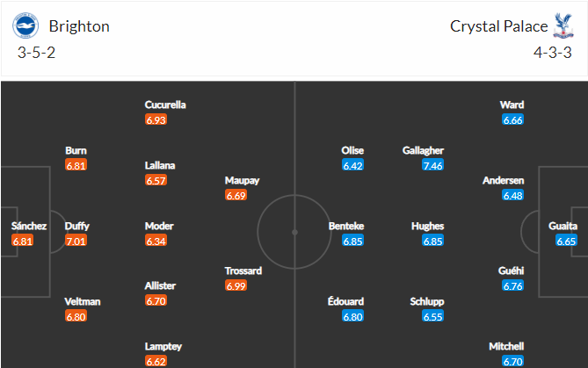Select Gallagher's 7.46 rating badge
The image size is (588, 368).
pos(432,165)
